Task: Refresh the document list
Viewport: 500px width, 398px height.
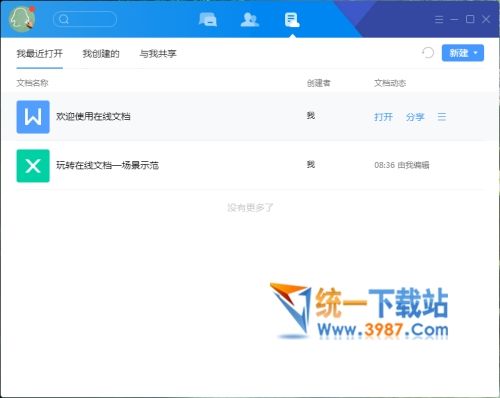Action: tap(428, 53)
